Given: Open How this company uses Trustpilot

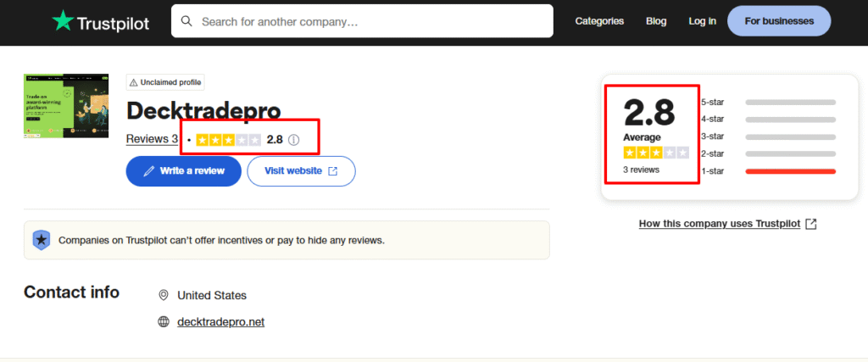Looking at the screenshot, I should 720,224.
